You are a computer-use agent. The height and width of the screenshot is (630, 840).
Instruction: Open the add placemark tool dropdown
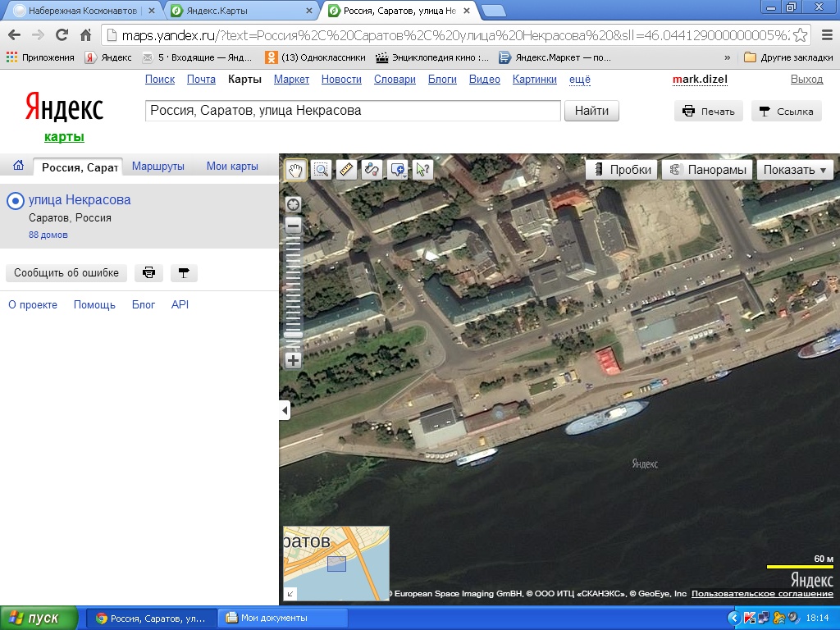397,170
